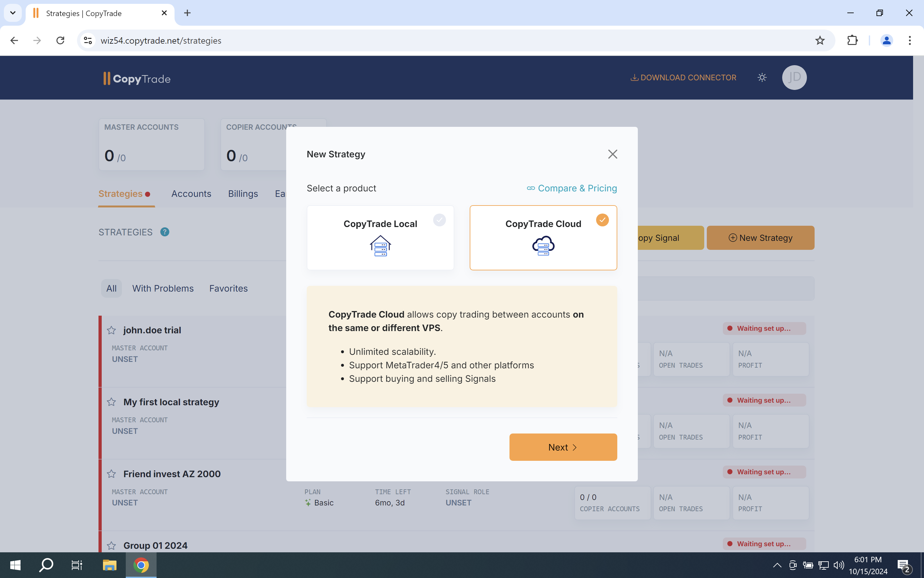This screenshot has width=924, height=578.
Task: Click the CopyTrade logo
Action: tap(137, 79)
